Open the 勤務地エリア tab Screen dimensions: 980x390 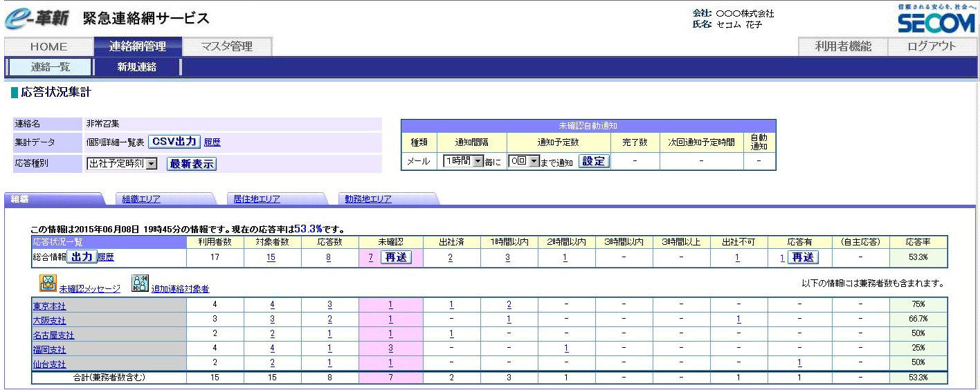click(x=368, y=199)
